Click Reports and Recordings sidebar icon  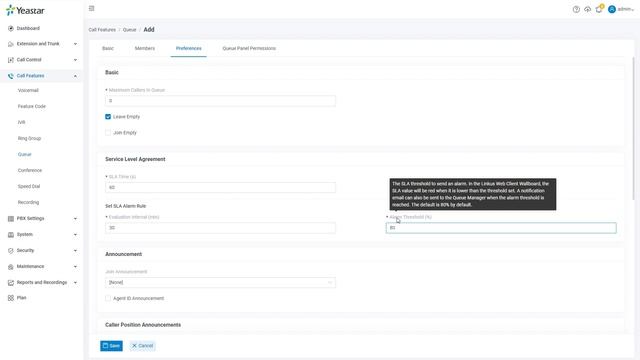11,282
